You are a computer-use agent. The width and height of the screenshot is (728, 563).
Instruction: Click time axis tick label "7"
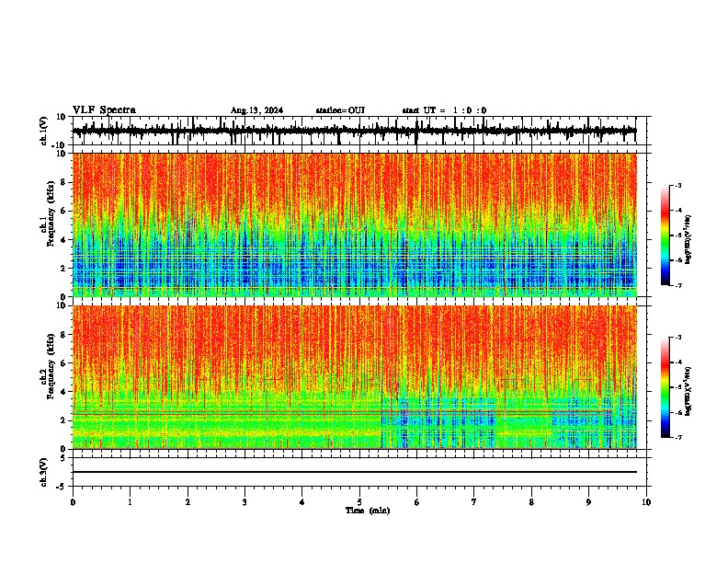pos(474,502)
